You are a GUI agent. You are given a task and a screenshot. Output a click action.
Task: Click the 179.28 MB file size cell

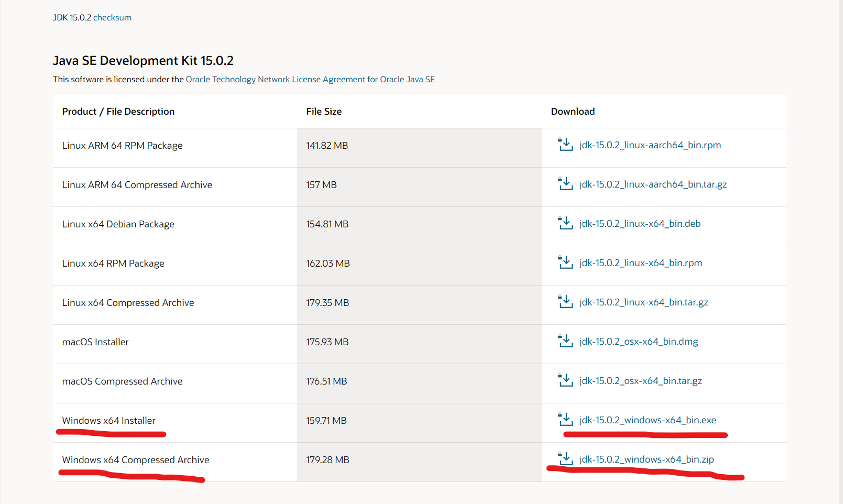pyautogui.click(x=419, y=462)
